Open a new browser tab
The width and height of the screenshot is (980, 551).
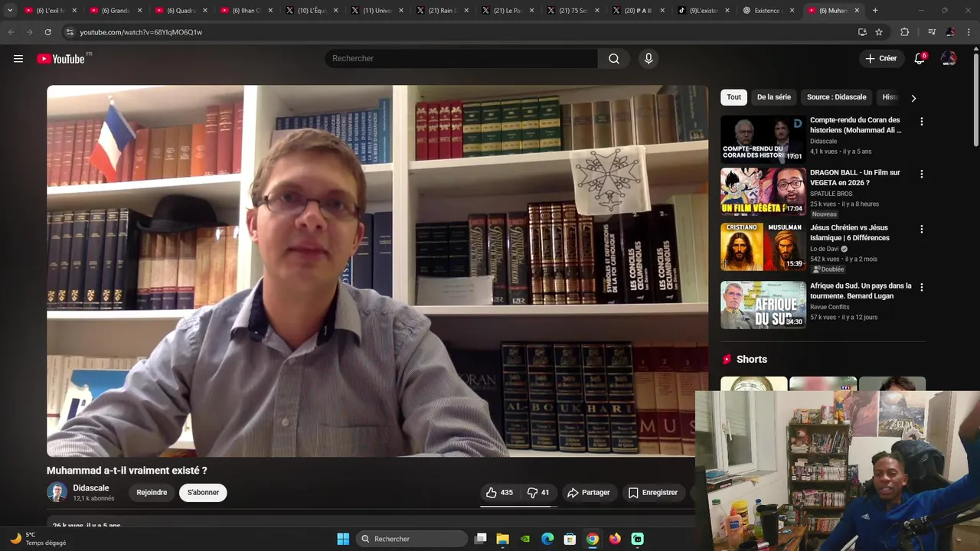point(875,11)
